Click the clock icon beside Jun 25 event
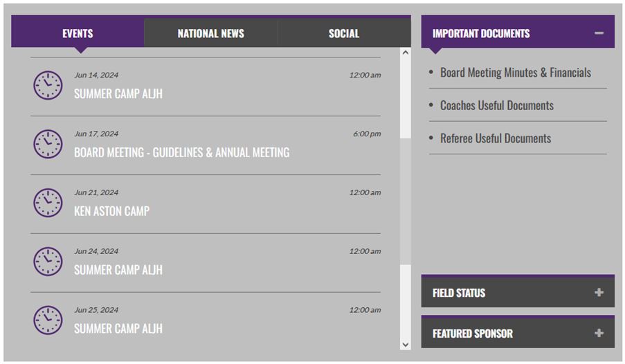 tap(48, 320)
